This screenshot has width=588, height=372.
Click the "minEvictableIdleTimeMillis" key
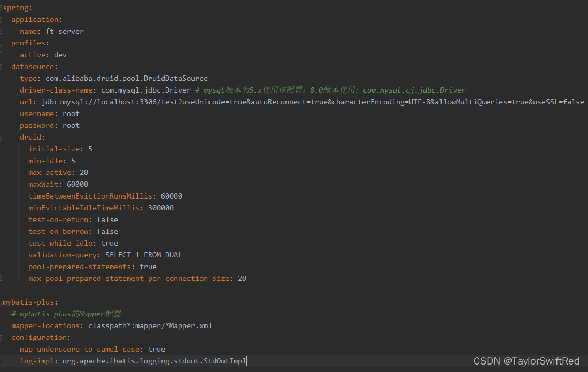[84, 208]
